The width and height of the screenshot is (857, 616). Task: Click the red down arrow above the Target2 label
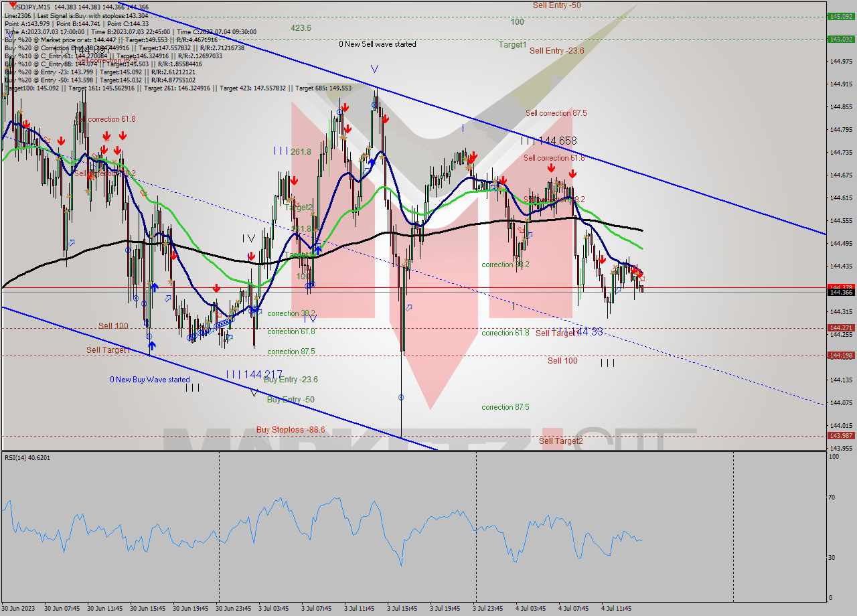pyautogui.click(x=293, y=181)
